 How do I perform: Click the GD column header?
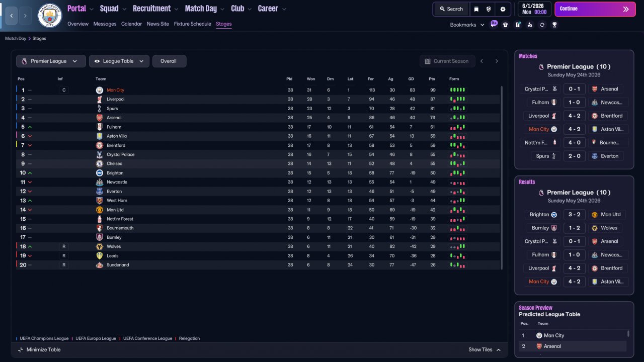click(412, 79)
